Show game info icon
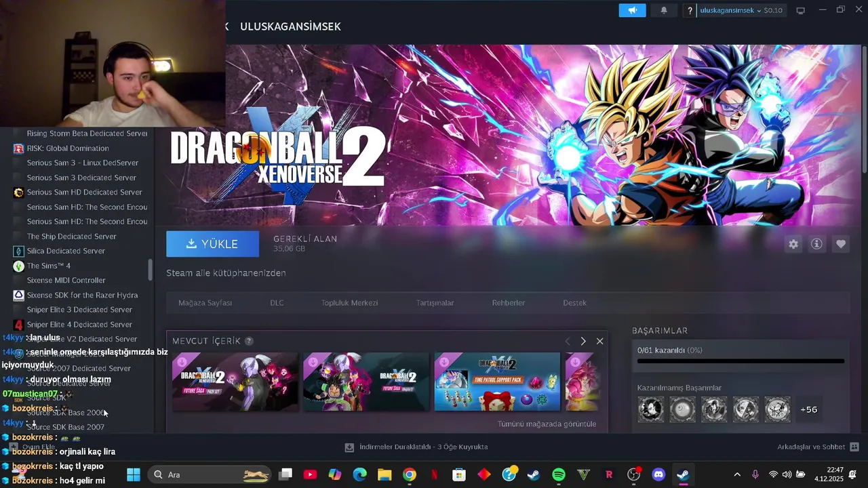868x488 pixels. (816, 244)
